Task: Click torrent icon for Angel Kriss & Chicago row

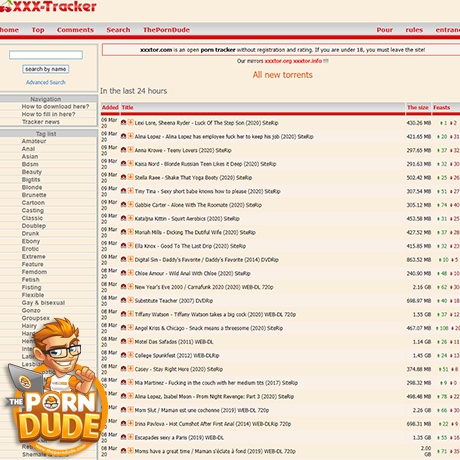Action: (123, 328)
